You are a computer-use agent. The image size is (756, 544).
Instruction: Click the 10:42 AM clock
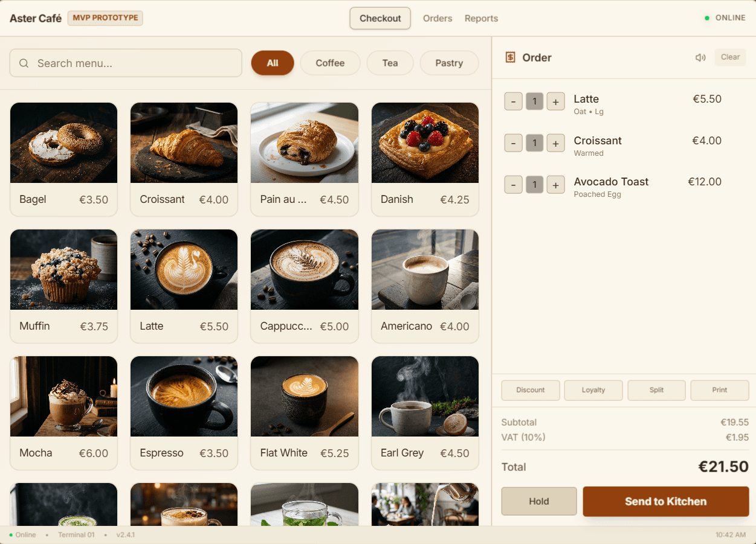point(731,535)
